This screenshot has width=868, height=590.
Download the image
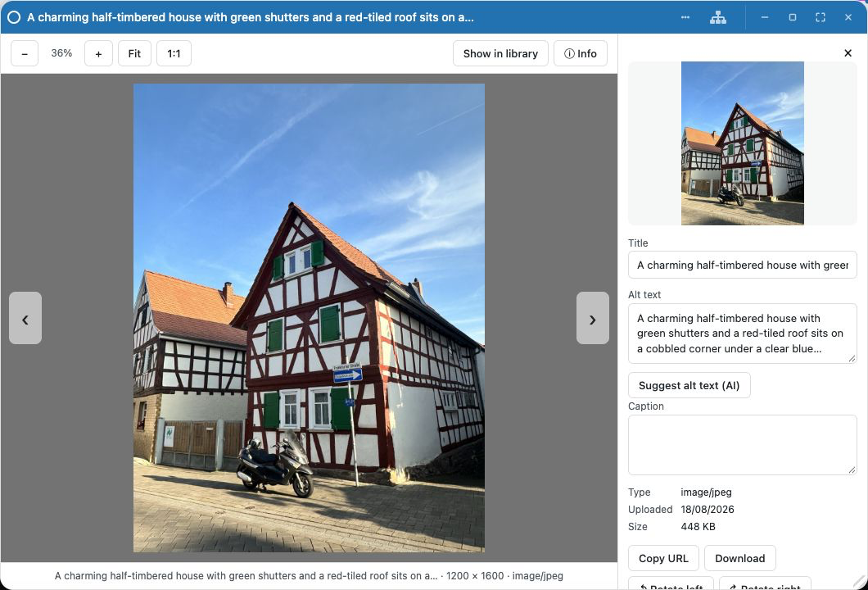[739, 558]
